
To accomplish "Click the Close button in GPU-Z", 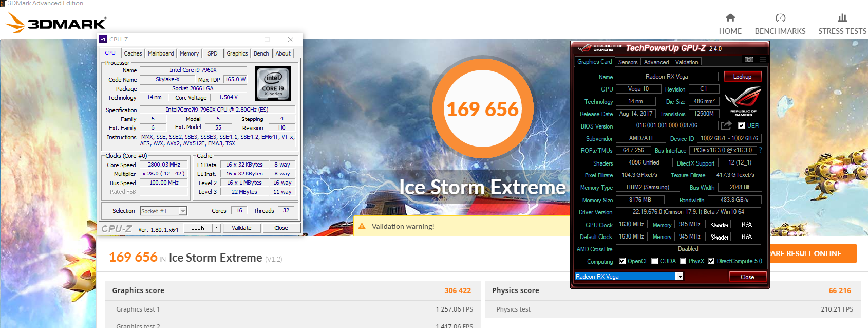I will coord(747,277).
